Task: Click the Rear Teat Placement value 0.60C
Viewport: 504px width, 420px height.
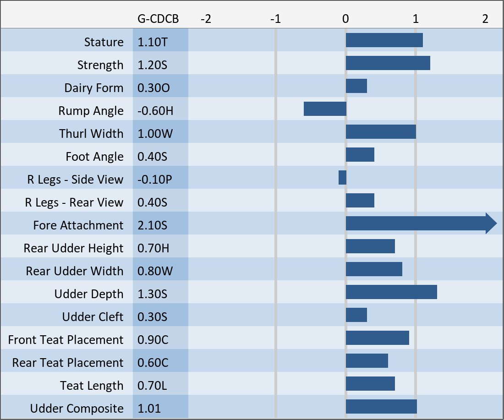Action: tap(153, 363)
